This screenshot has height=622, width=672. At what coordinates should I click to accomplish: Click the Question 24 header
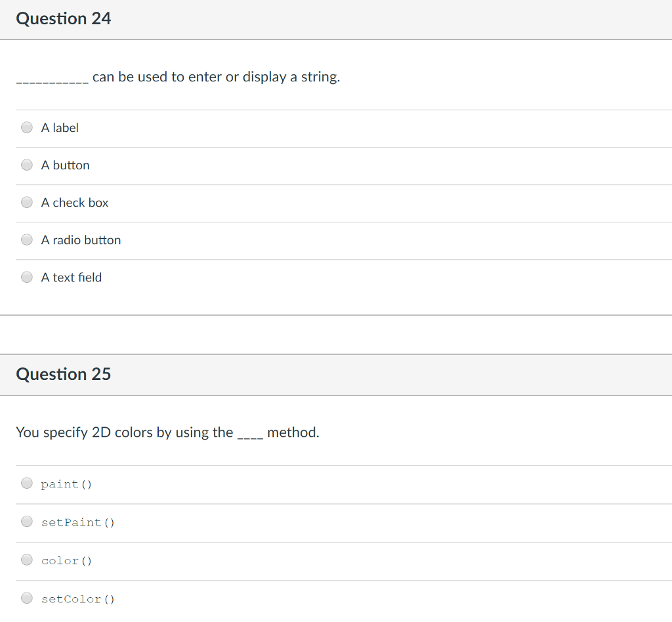pyautogui.click(x=63, y=18)
